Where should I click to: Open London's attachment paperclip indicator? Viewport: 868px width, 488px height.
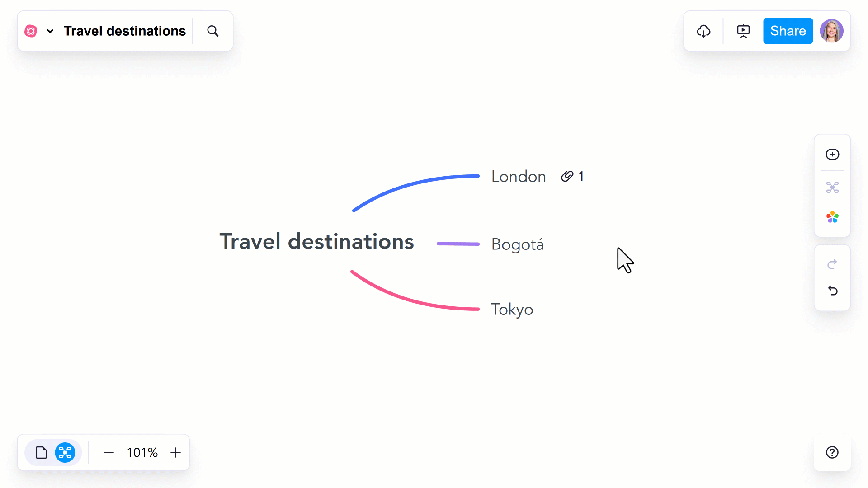click(x=572, y=176)
